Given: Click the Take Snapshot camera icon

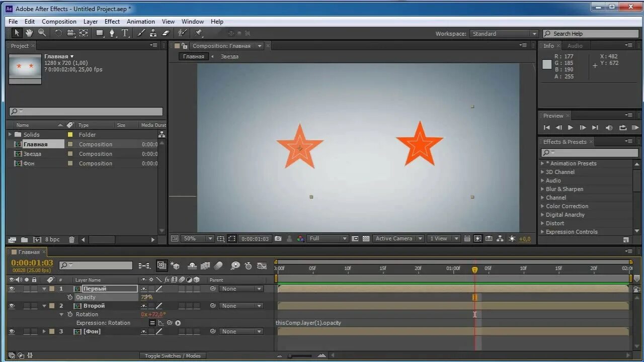Looking at the screenshot, I should tap(278, 239).
